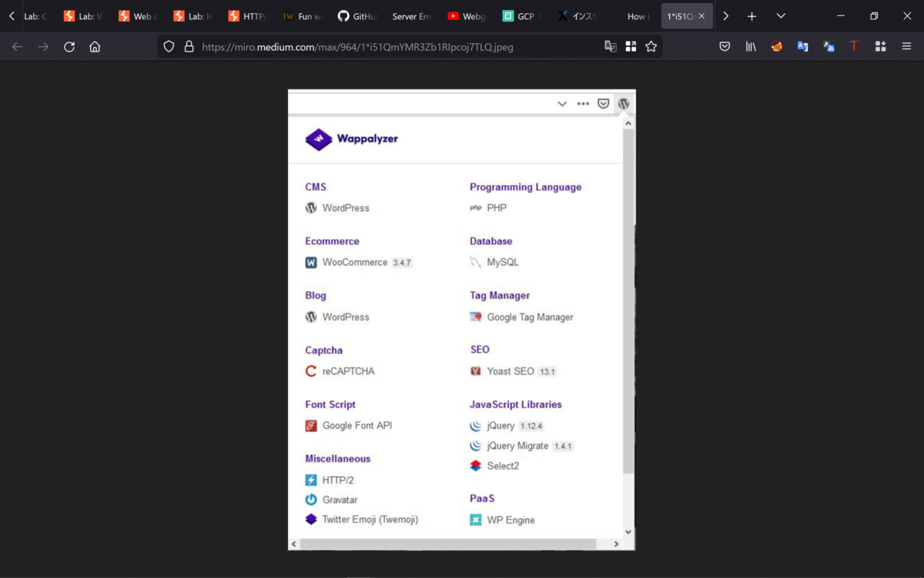Viewport: 924px width, 578px height.
Task: Show site security padlock details
Action: point(189,47)
